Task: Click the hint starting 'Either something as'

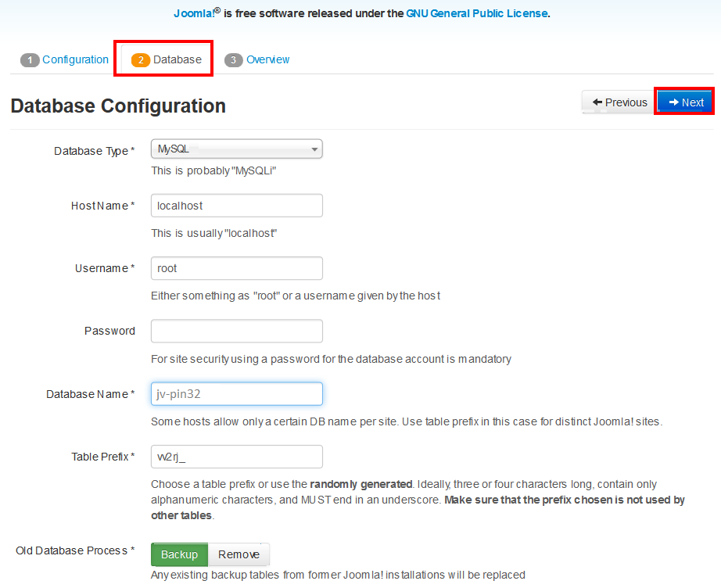Action: [x=296, y=296]
